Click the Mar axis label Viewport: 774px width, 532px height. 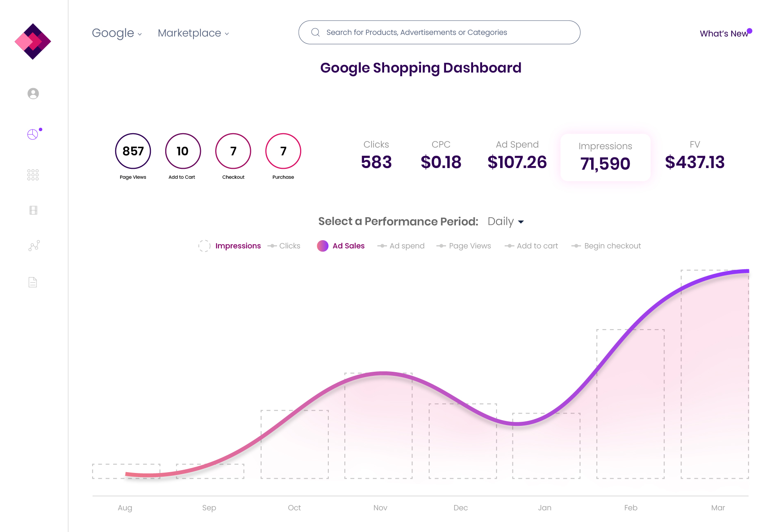pyautogui.click(x=718, y=507)
